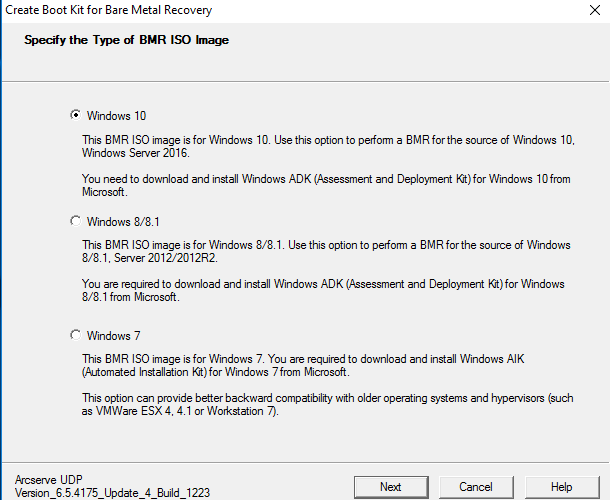This screenshot has height=500, width=610.
Task: Click the Windows 10 ADK download note
Action: pyautogui.click(x=326, y=185)
